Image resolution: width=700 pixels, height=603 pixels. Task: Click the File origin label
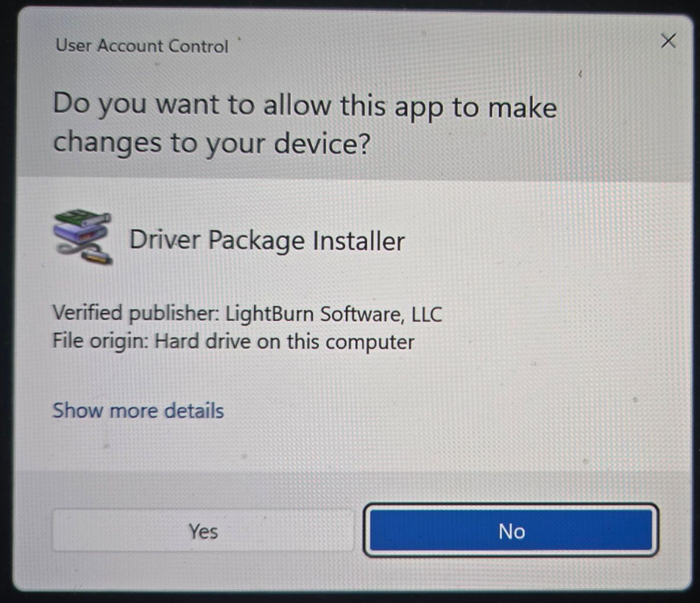pos(100,342)
